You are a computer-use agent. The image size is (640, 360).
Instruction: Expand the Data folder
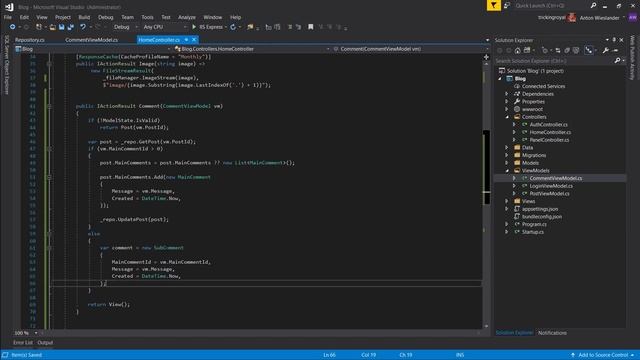(507, 147)
